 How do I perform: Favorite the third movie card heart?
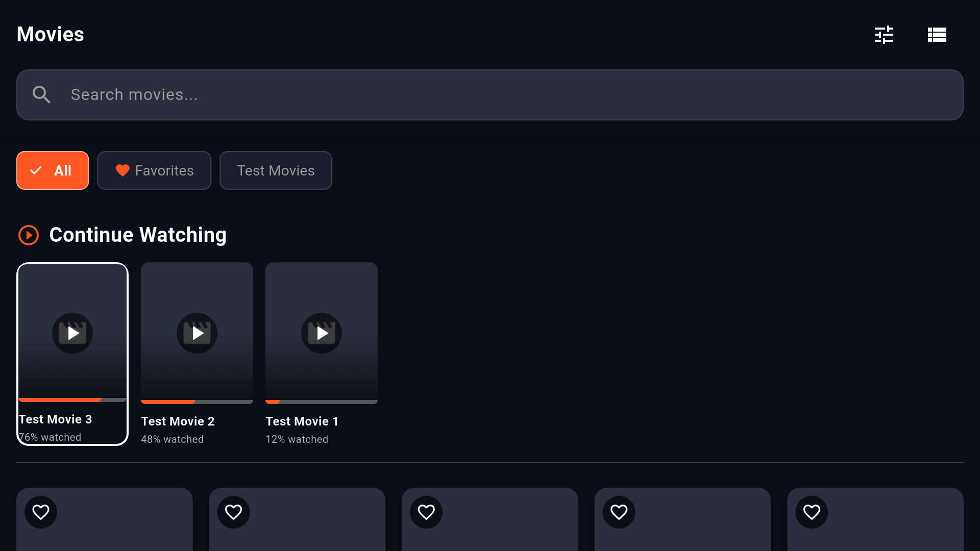[x=426, y=512]
